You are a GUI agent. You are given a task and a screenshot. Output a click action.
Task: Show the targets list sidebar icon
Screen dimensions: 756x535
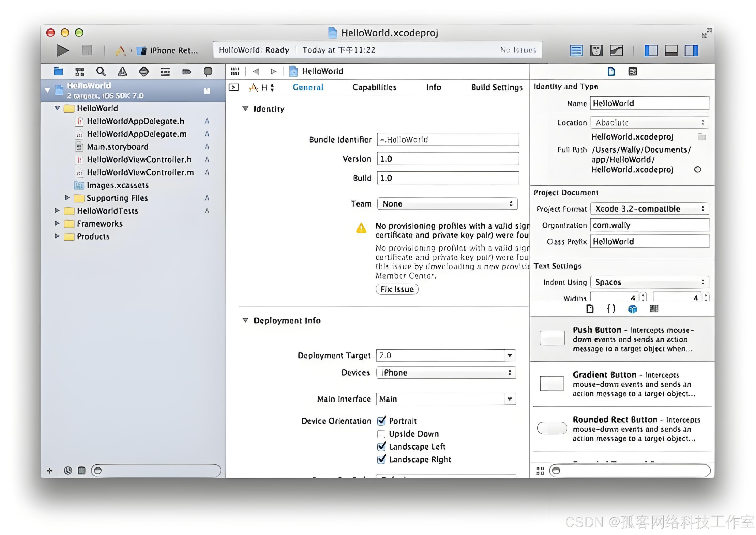(x=233, y=87)
